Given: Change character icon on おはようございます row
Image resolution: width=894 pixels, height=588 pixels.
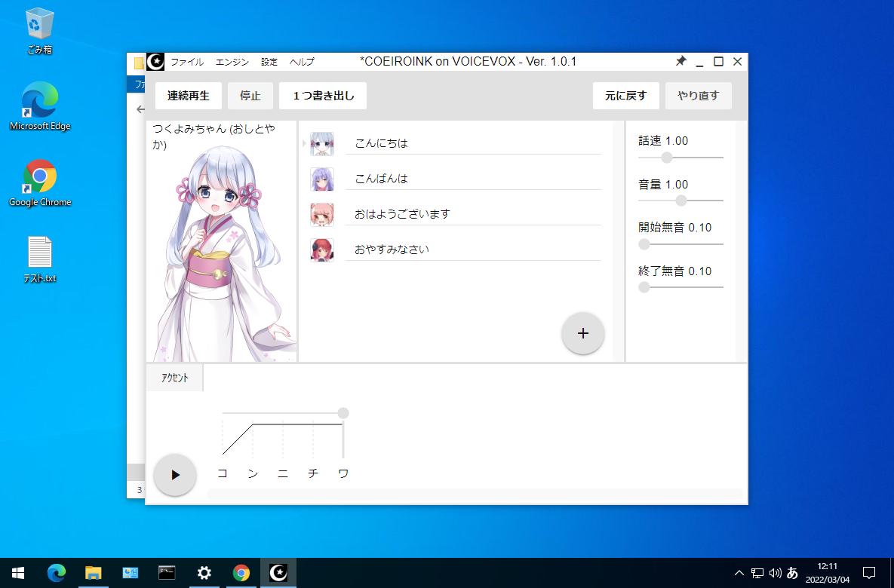Looking at the screenshot, I should click(321, 215).
